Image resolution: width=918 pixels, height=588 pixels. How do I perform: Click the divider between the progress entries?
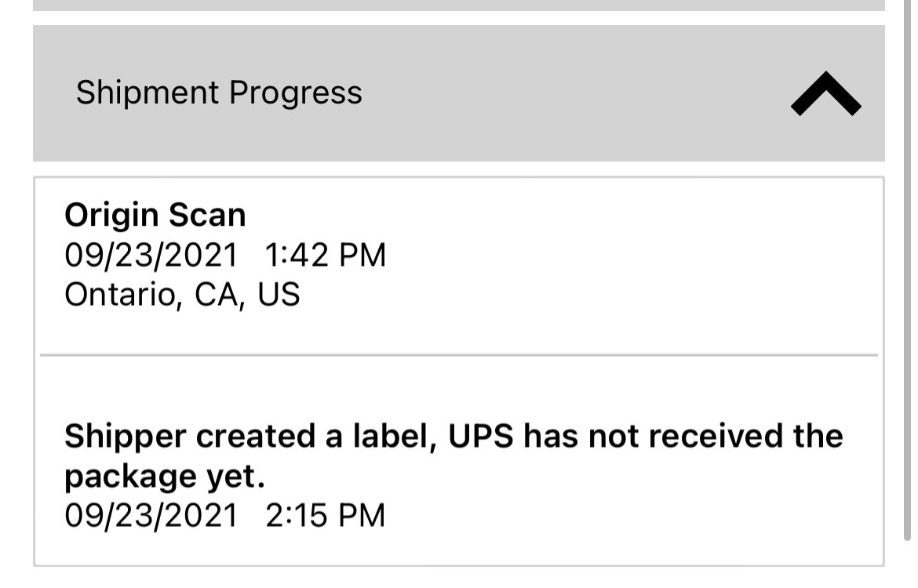pyautogui.click(x=459, y=355)
